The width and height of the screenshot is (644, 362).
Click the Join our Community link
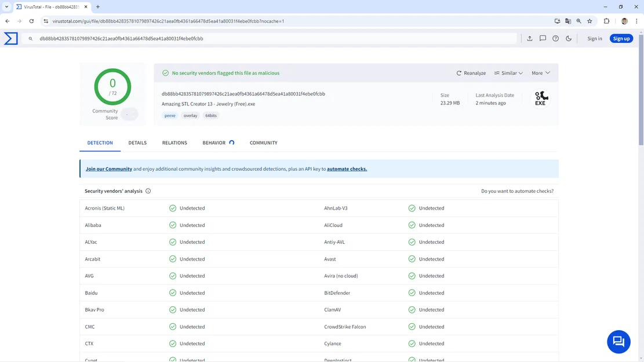pyautogui.click(x=109, y=169)
